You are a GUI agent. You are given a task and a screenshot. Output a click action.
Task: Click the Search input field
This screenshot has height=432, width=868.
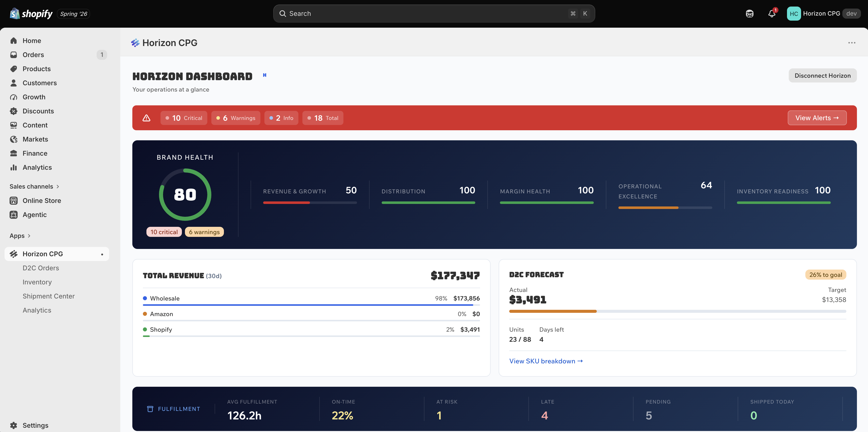434,14
